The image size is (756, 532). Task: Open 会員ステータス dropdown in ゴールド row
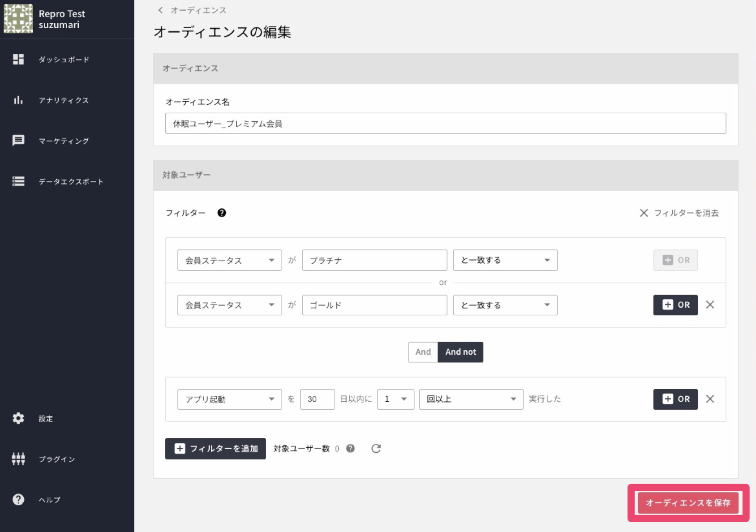click(x=230, y=305)
